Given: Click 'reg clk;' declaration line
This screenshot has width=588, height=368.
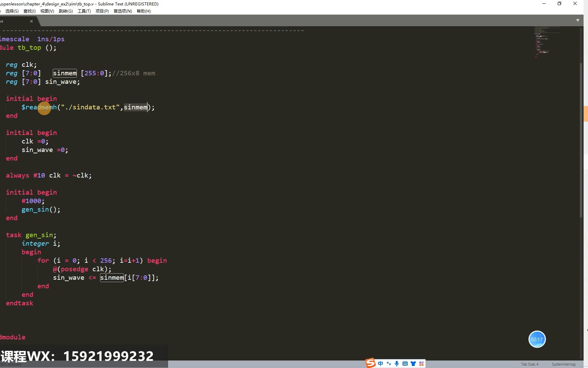Looking at the screenshot, I should tap(21, 65).
